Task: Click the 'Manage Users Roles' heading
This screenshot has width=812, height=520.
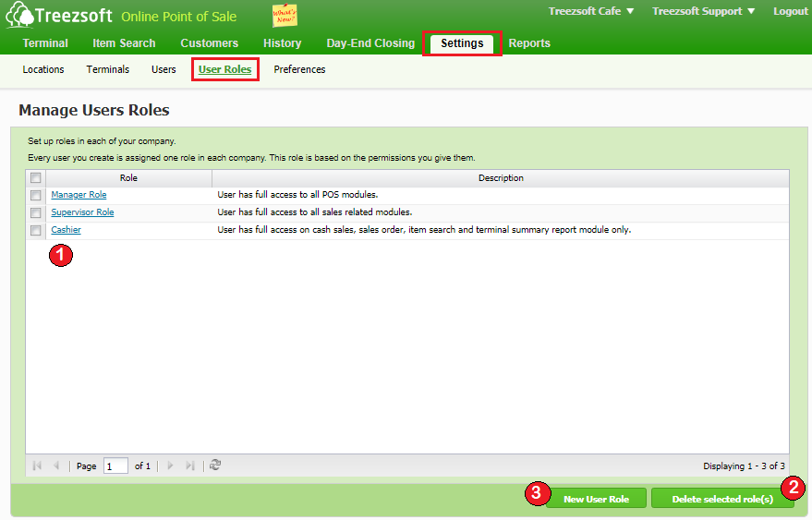Action: (x=93, y=110)
